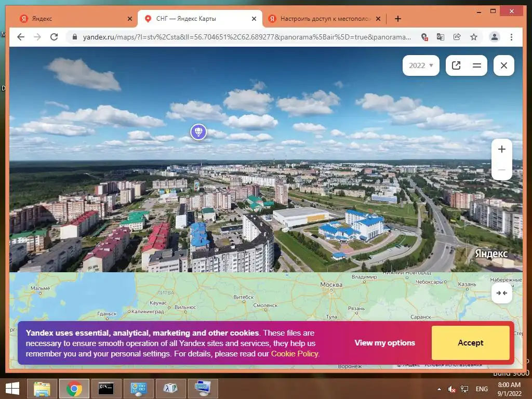This screenshot has height=399, width=532.
Task: Click Мальмё label on map
Action: coord(40,288)
